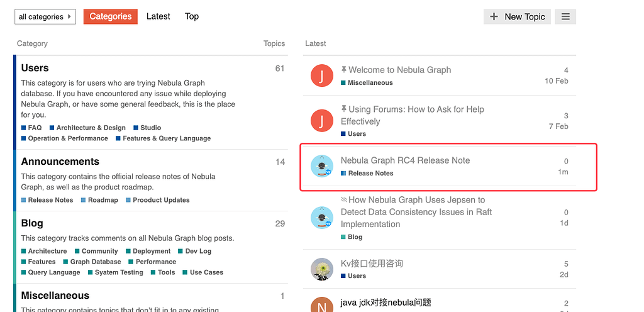
Task: Open the FAQ subcategory
Action: tap(31, 128)
